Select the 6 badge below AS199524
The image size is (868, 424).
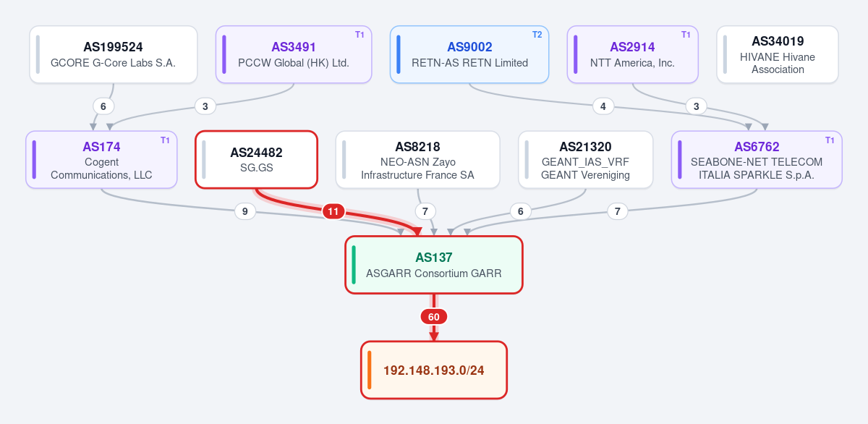(x=103, y=106)
